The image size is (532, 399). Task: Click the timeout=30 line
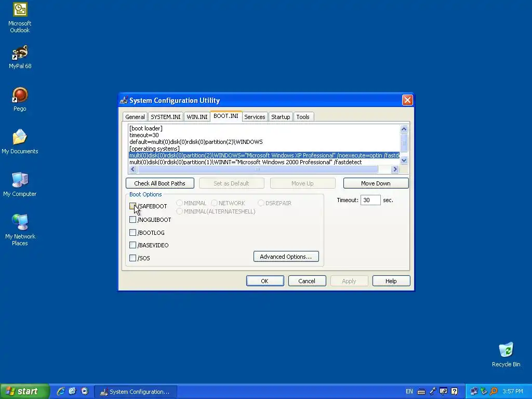(144, 135)
